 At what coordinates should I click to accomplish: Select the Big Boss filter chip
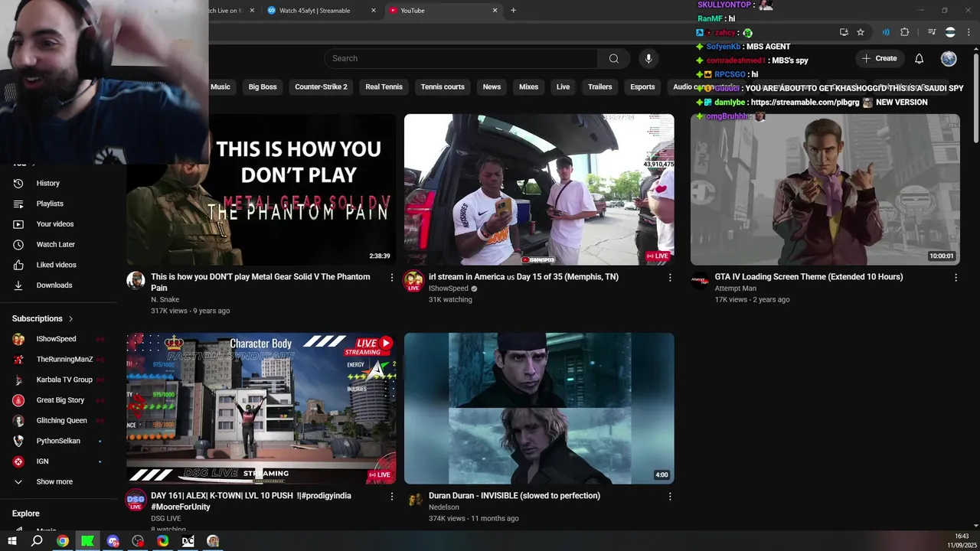(x=263, y=86)
